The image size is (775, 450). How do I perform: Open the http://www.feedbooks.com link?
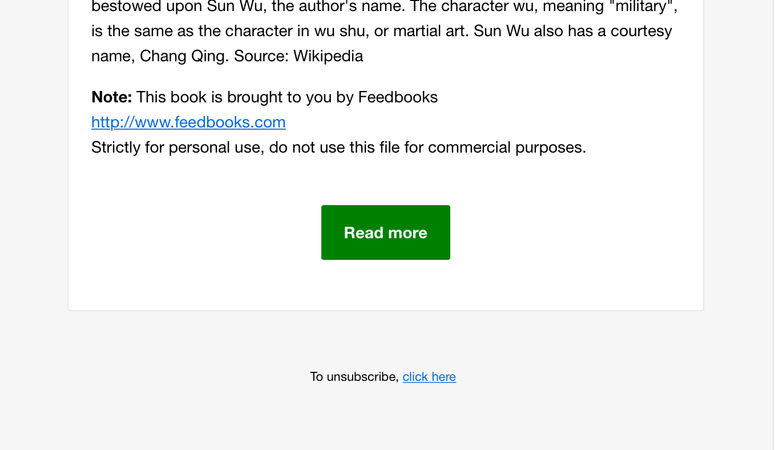click(x=188, y=122)
